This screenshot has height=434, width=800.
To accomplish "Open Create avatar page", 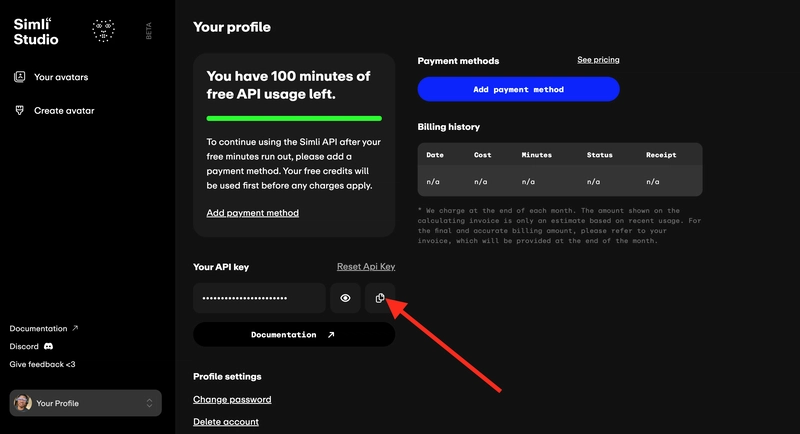I will (x=64, y=110).
